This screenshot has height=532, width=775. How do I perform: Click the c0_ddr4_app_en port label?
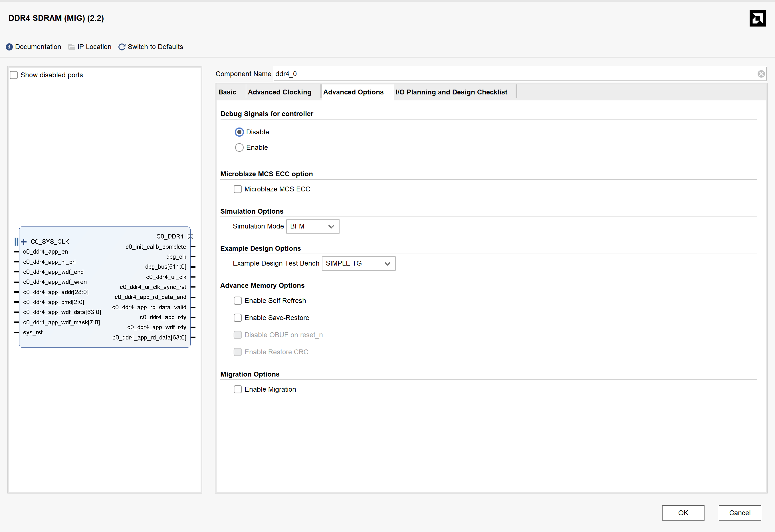click(x=45, y=252)
